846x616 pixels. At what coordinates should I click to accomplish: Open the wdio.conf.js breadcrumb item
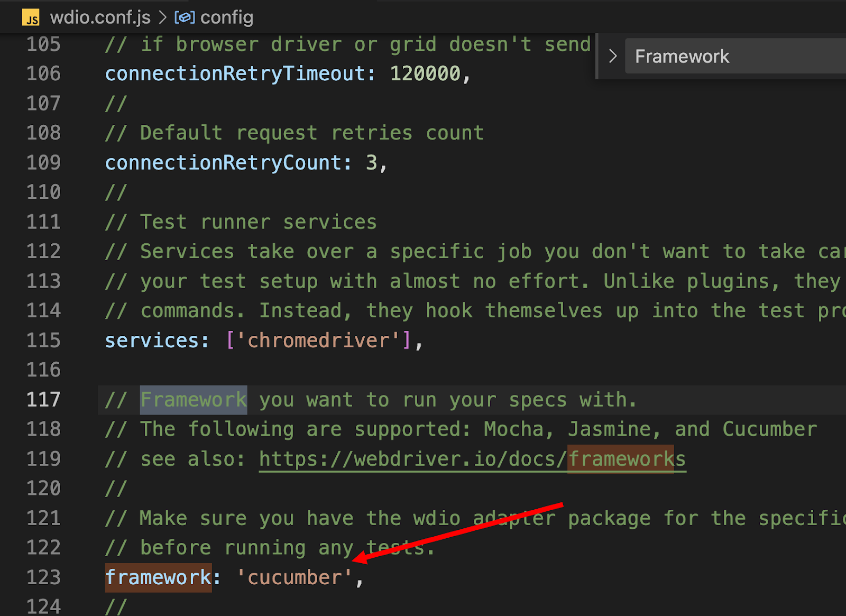[x=100, y=17]
